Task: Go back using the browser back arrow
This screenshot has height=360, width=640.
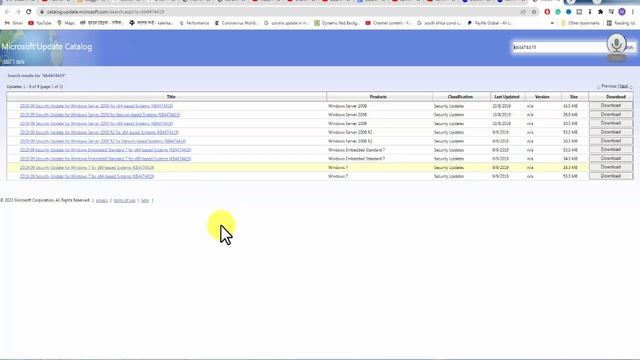Action: pyautogui.click(x=7, y=12)
